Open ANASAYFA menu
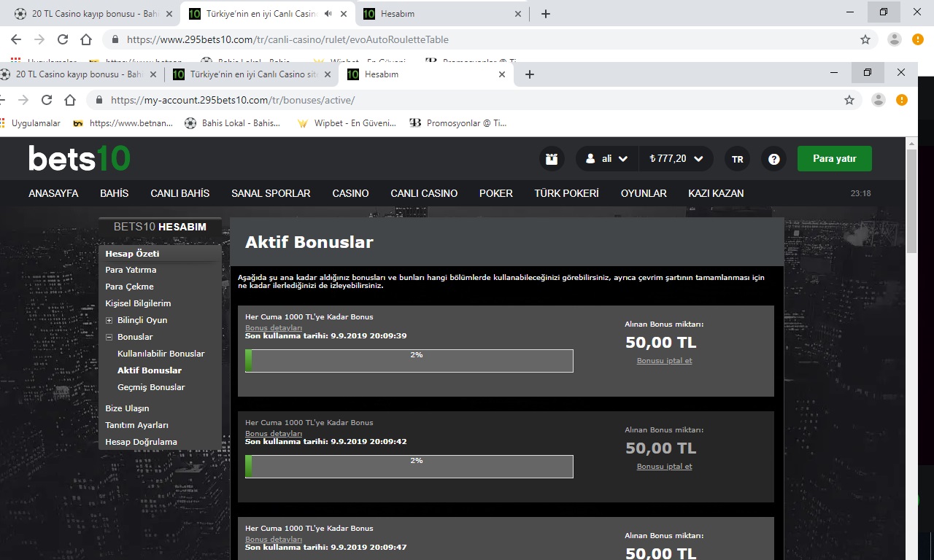This screenshot has width=934, height=560. [53, 193]
